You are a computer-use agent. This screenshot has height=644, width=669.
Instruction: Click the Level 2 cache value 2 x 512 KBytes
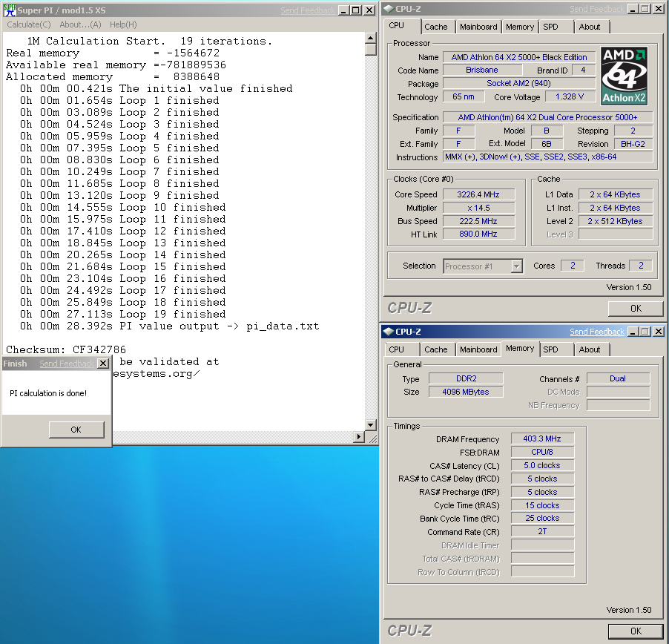(615, 221)
